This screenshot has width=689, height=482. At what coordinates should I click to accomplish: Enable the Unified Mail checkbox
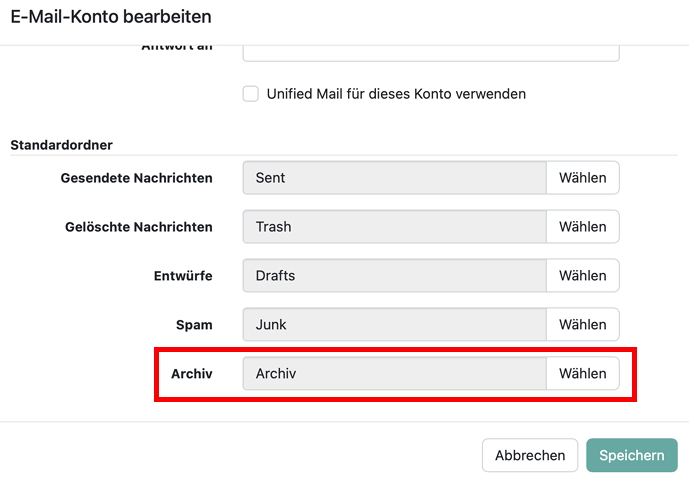251,94
